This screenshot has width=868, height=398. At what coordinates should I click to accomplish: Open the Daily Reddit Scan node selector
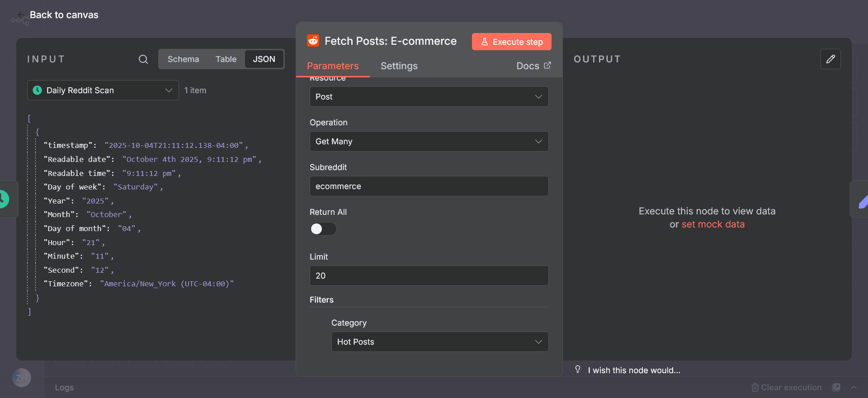click(103, 90)
